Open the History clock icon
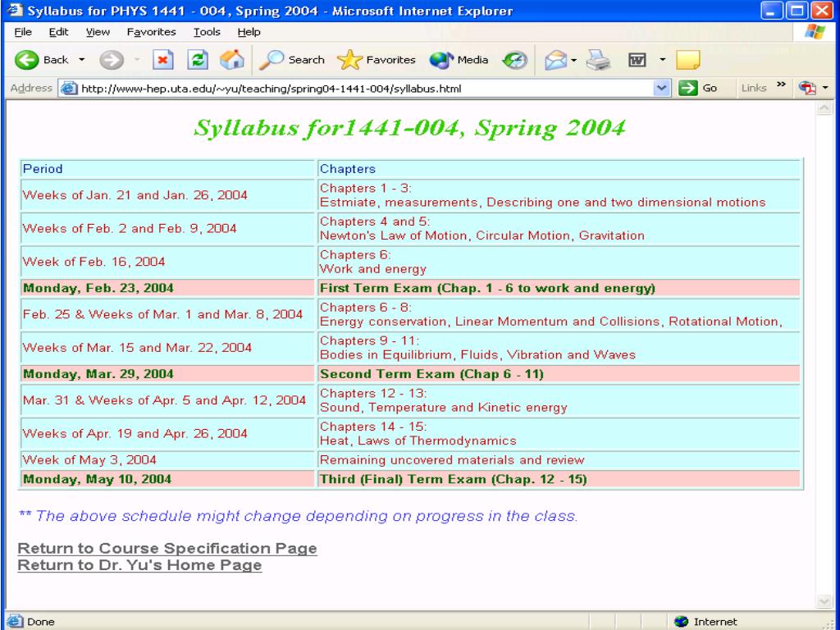The image size is (840, 630). click(x=514, y=60)
